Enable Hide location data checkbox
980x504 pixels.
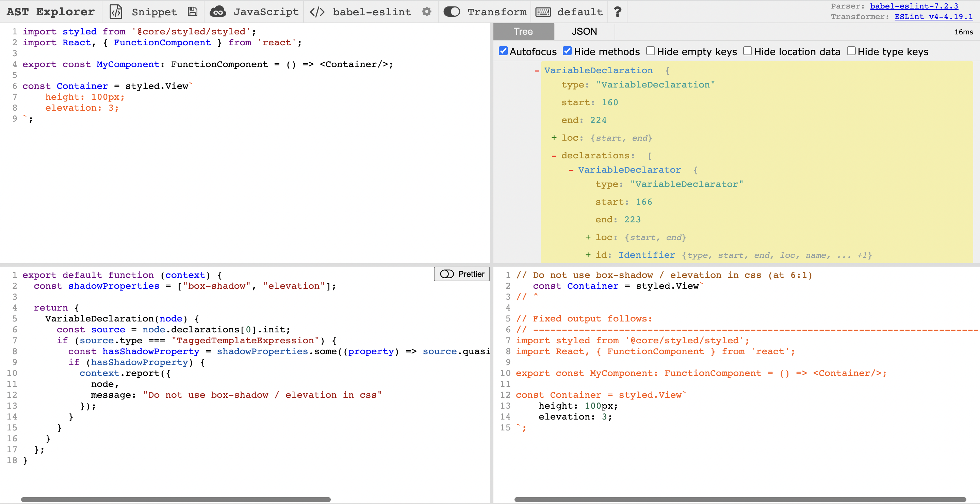tap(748, 51)
